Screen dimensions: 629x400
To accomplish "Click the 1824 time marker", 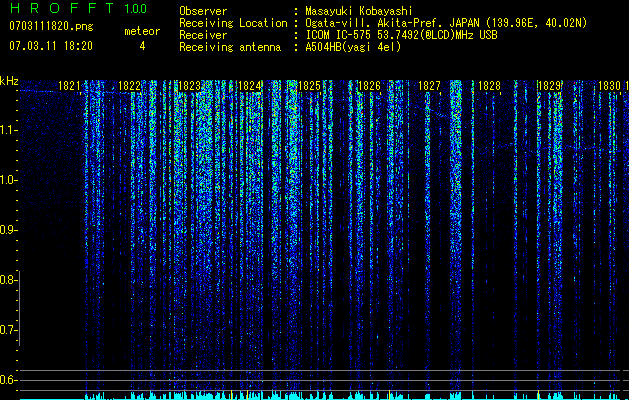I will coord(250,86).
